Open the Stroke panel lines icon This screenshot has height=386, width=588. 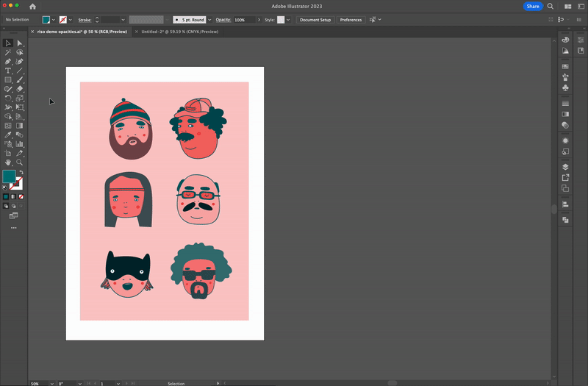point(565,104)
